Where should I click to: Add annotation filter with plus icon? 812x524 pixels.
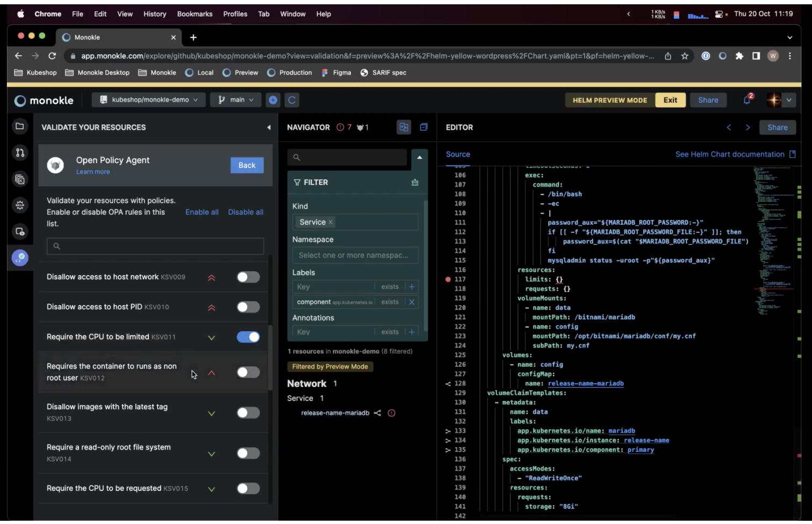coord(412,332)
